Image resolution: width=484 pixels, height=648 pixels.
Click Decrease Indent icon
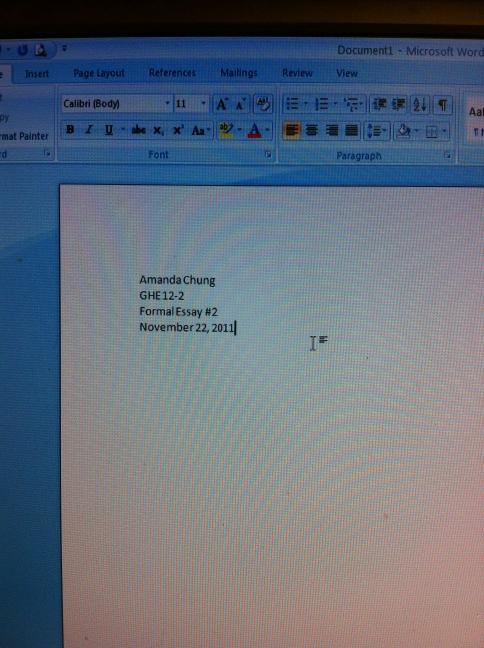[x=379, y=105]
